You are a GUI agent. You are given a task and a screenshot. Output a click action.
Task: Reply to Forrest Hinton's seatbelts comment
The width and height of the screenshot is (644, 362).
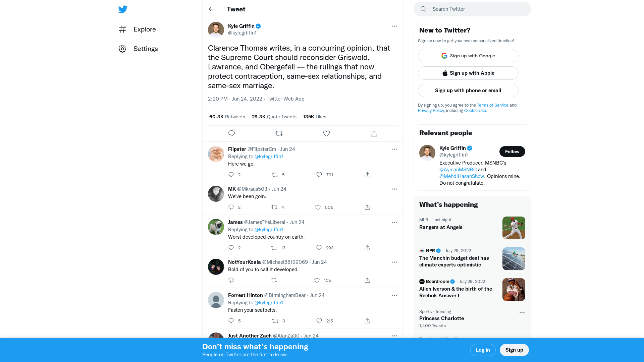pyautogui.click(x=231, y=321)
